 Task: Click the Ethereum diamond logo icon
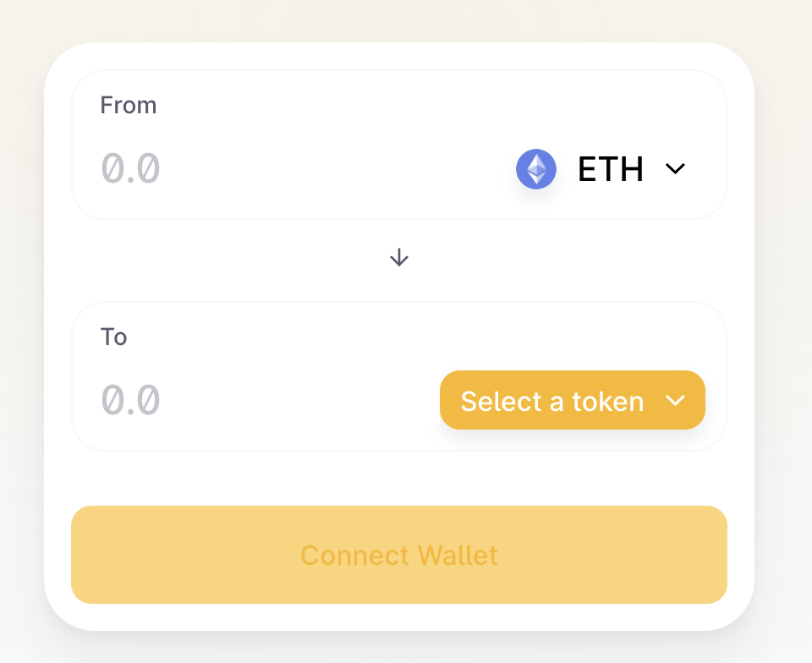536,169
